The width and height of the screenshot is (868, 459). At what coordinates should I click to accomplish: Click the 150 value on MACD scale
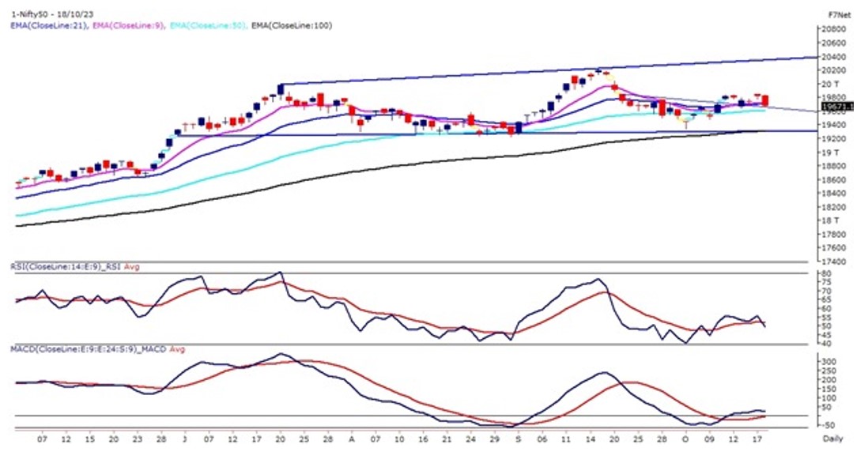click(x=830, y=389)
